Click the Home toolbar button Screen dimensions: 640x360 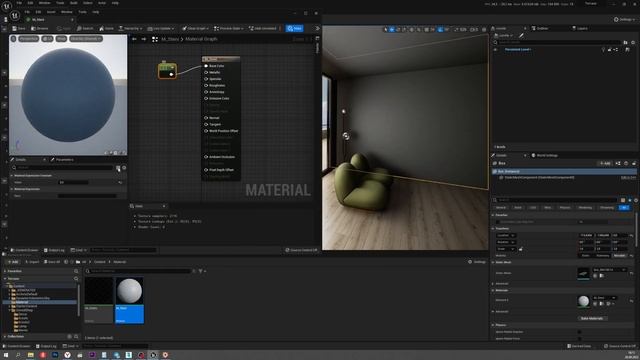[107, 29]
